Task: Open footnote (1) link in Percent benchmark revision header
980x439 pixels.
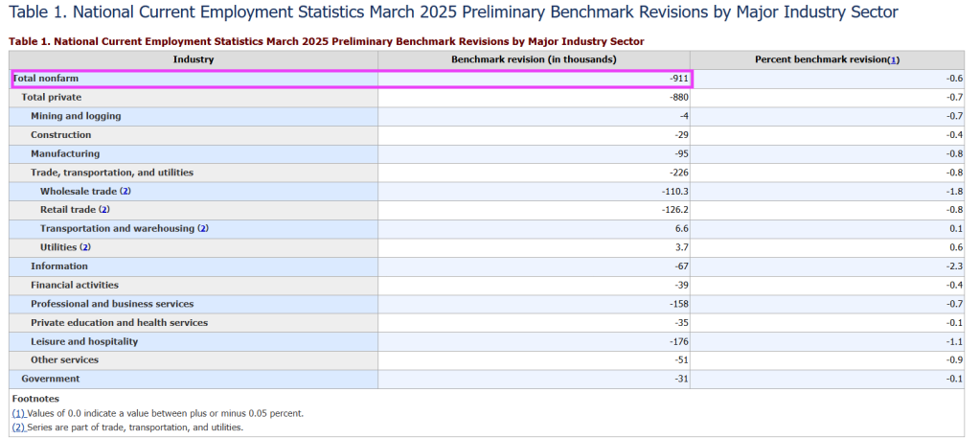Action: pos(894,60)
